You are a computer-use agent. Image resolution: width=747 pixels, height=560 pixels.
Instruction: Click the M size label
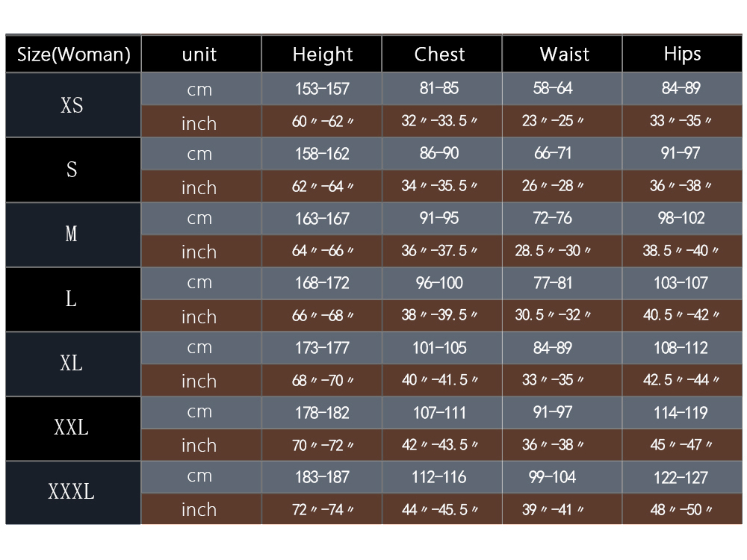[72, 234]
